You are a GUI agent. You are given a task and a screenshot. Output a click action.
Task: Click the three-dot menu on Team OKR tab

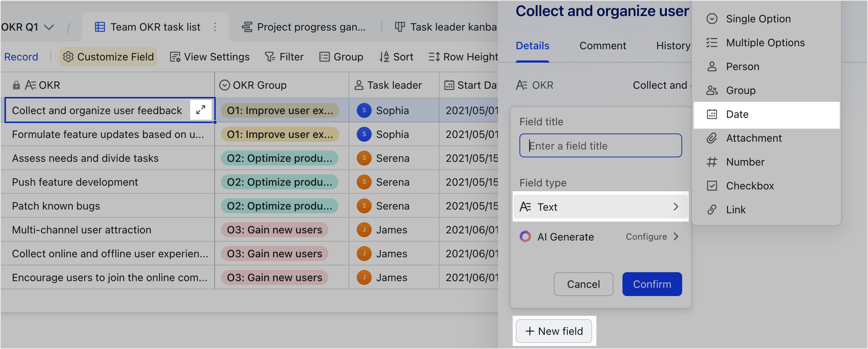[215, 27]
